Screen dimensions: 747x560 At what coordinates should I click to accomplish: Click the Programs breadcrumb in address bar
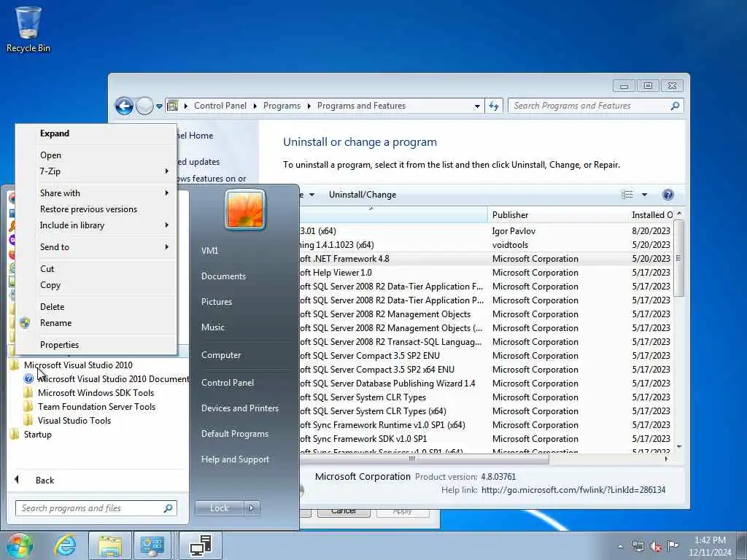tap(282, 106)
